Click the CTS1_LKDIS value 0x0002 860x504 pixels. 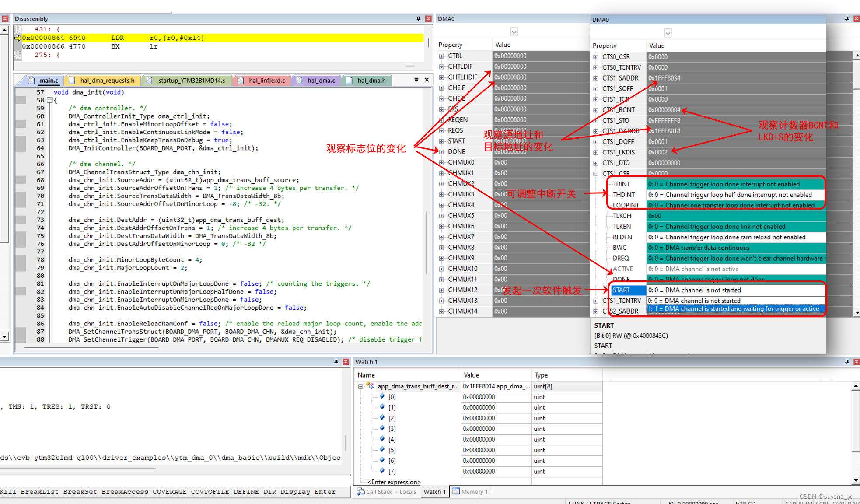[658, 152]
